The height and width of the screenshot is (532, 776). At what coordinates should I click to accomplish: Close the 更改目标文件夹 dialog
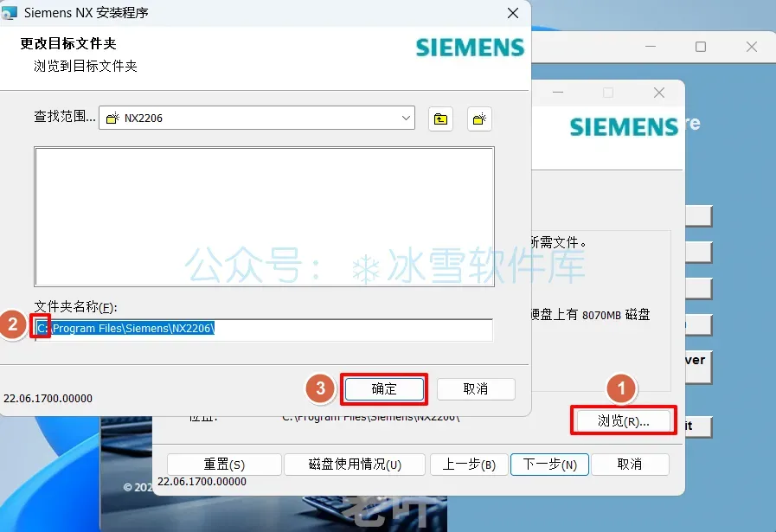pos(513,13)
